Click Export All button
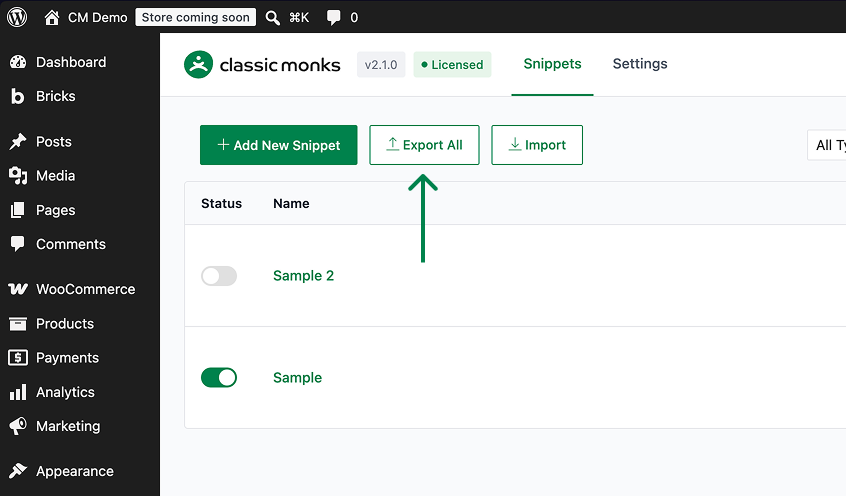 (424, 145)
